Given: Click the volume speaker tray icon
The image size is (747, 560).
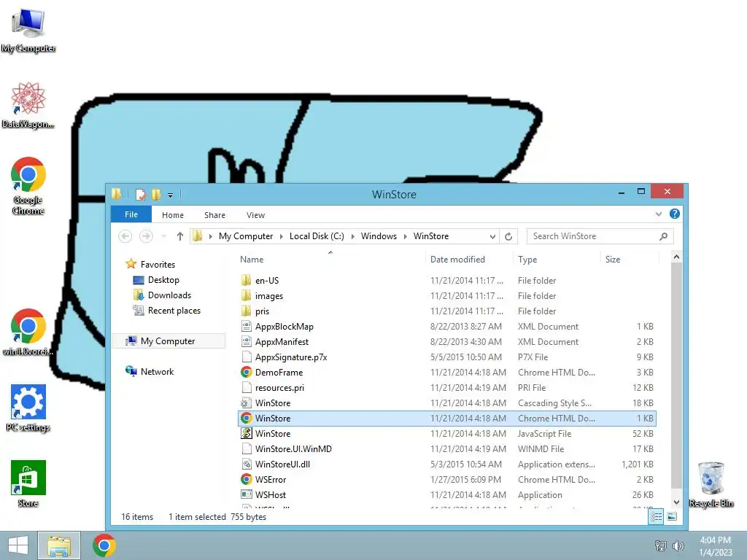Looking at the screenshot, I should point(678,545).
